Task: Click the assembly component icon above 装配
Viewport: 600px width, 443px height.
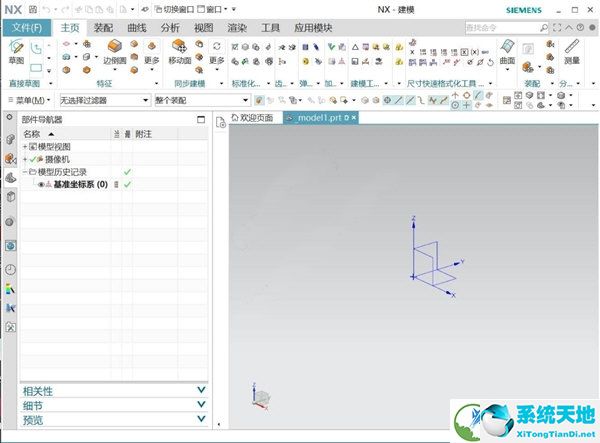Action: pos(528,67)
